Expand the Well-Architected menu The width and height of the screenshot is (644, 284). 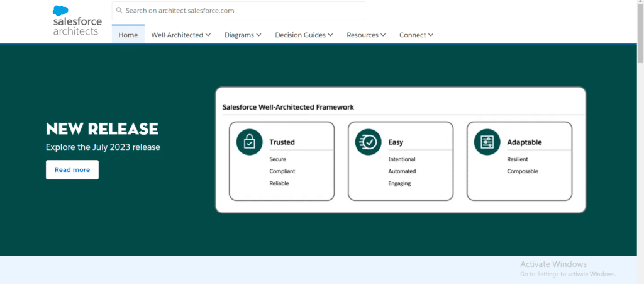[x=181, y=35]
